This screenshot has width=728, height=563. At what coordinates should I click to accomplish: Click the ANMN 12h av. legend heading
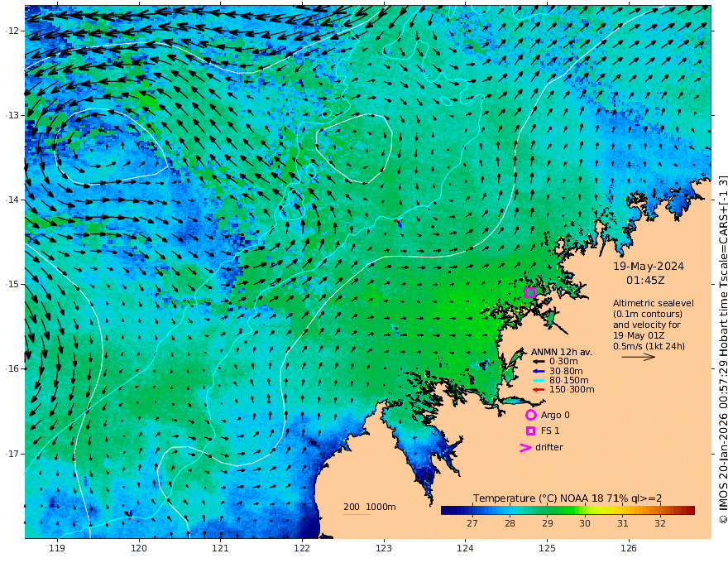coord(562,352)
